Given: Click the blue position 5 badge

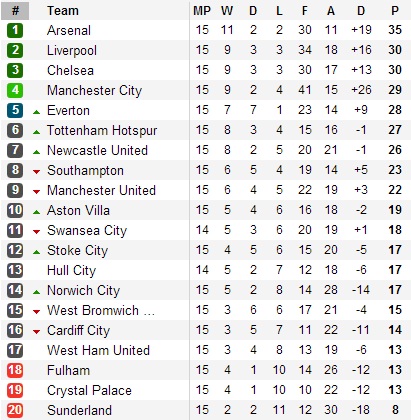Looking at the screenshot, I should pos(15,110).
